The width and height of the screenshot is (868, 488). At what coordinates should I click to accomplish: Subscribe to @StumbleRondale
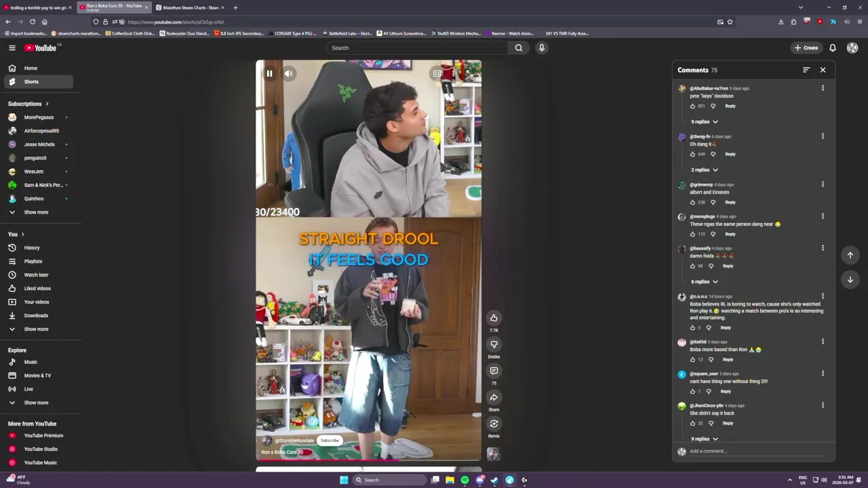pyautogui.click(x=330, y=441)
